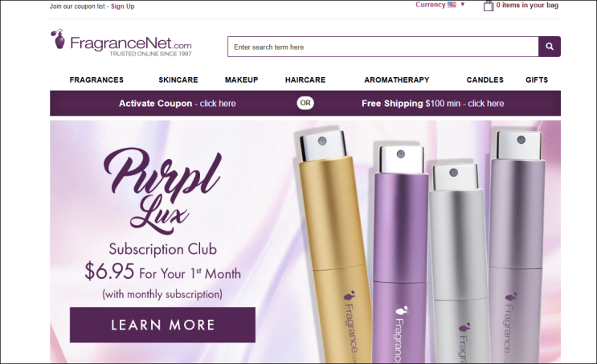The width and height of the screenshot is (597, 364).
Task: Open the SKINCARE menu
Action: 178,80
